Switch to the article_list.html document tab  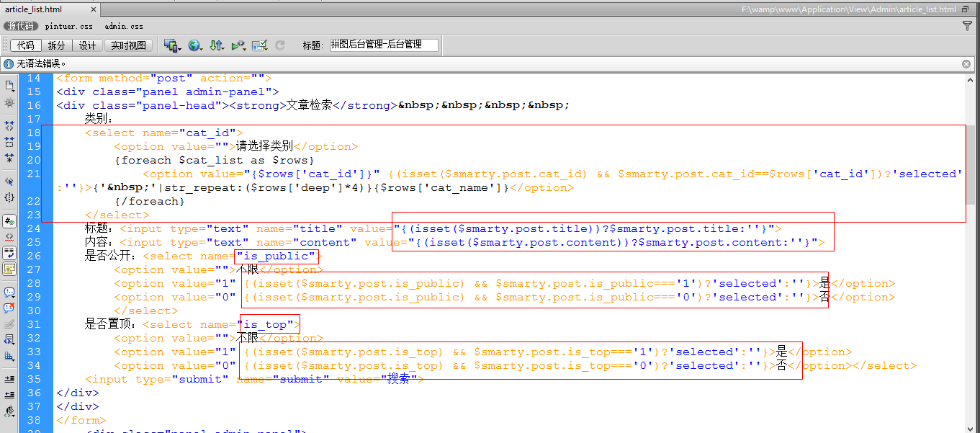33,9
